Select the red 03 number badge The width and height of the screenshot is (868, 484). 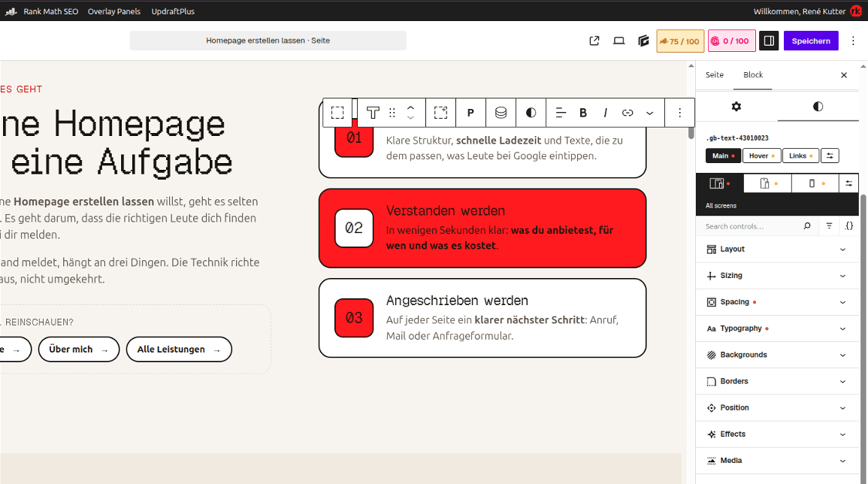point(354,318)
